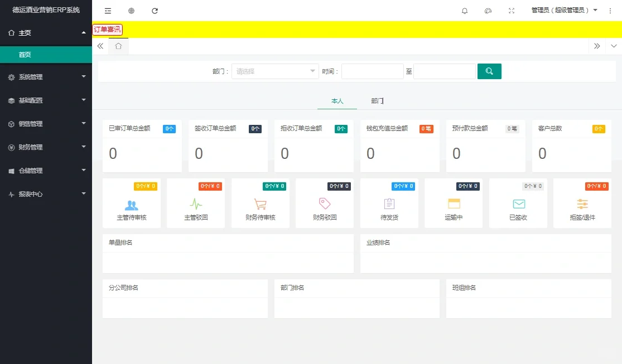Viewport: 622px width, 364px height.
Task: Collapse the 主页 sidebar menu
Action: click(x=46, y=32)
